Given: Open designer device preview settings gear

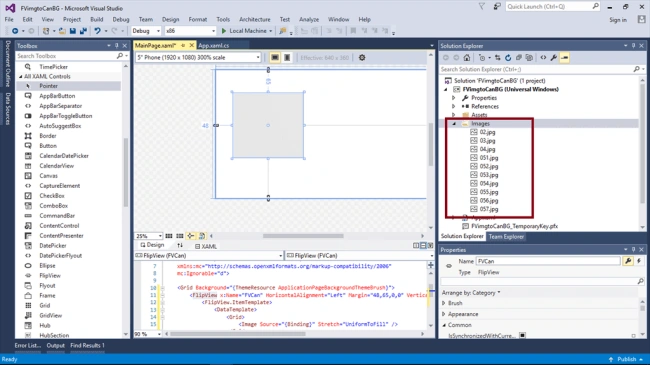Looking at the screenshot, I should tap(362, 58).
